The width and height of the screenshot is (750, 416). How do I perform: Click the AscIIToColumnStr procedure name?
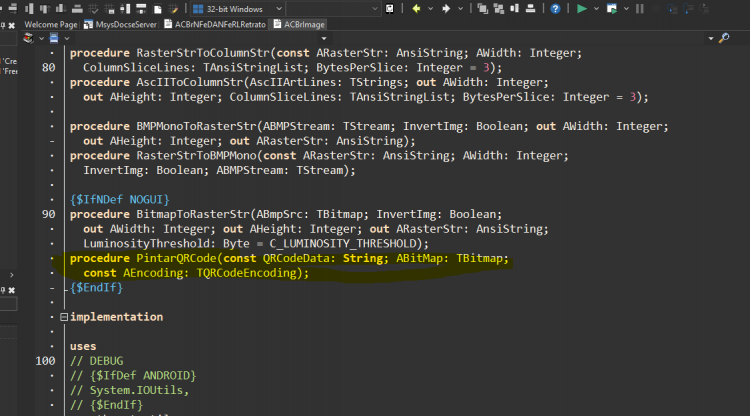(x=190, y=82)
